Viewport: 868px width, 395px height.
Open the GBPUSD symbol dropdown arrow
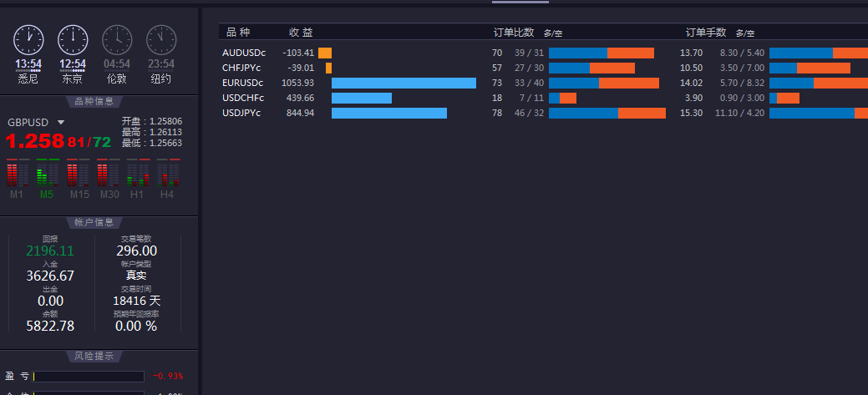coord(61,122)
